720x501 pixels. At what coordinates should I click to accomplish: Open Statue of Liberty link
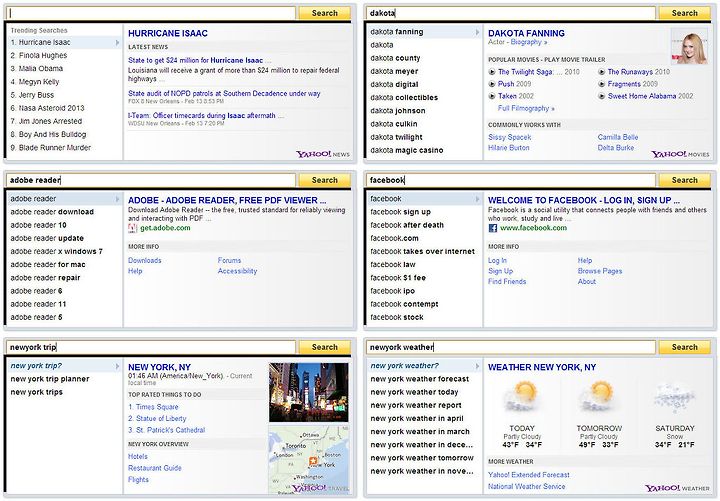157,418
